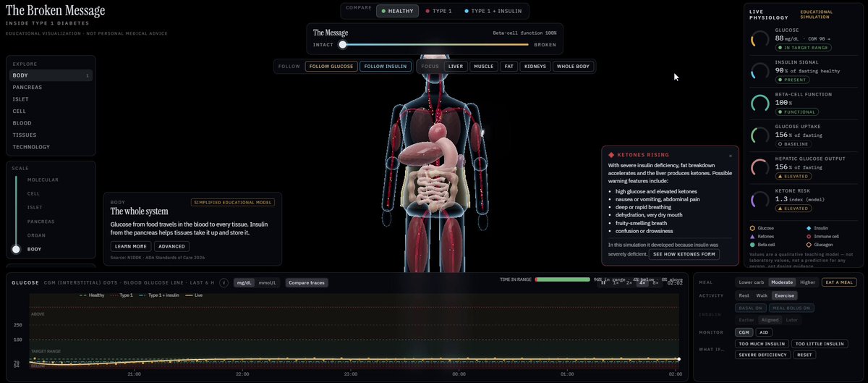Click the Advanced button
This screenshot has width=868, height=383.
click(x=171, y=247)
